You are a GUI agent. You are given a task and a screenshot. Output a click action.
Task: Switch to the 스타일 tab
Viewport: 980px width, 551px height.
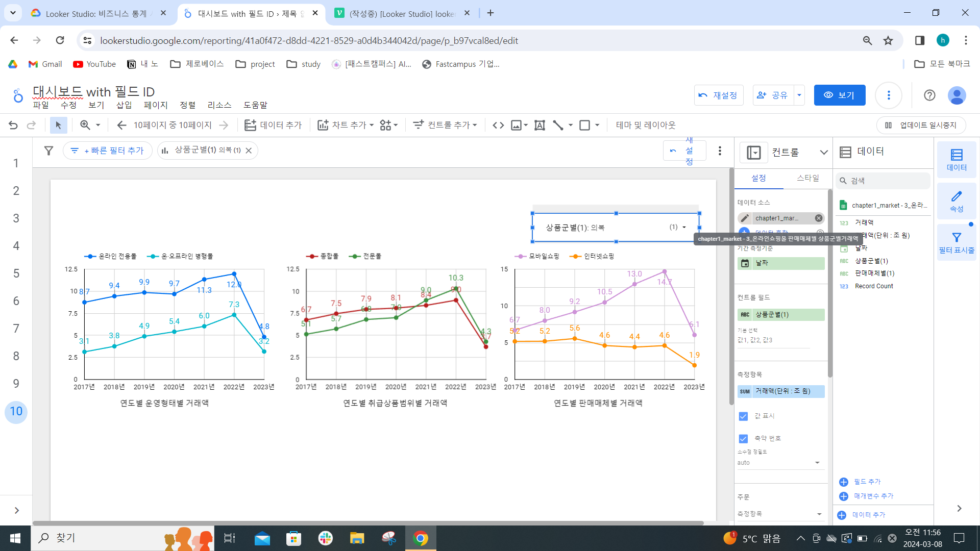807,178
